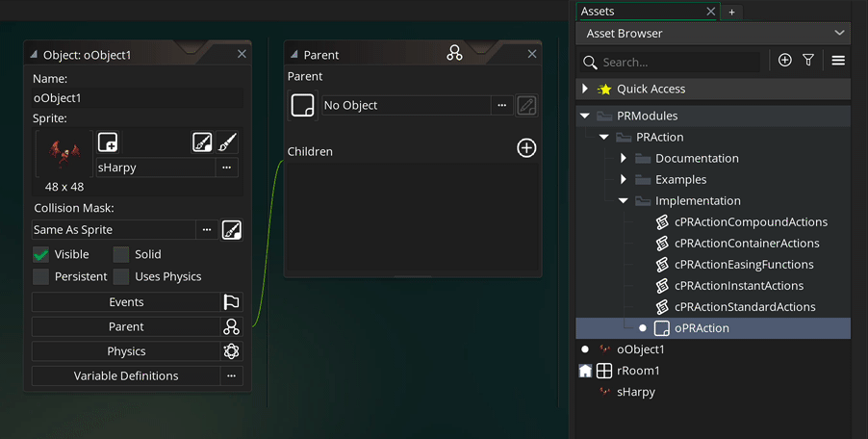Enable the Solid checkbox

tap(120, 255)
